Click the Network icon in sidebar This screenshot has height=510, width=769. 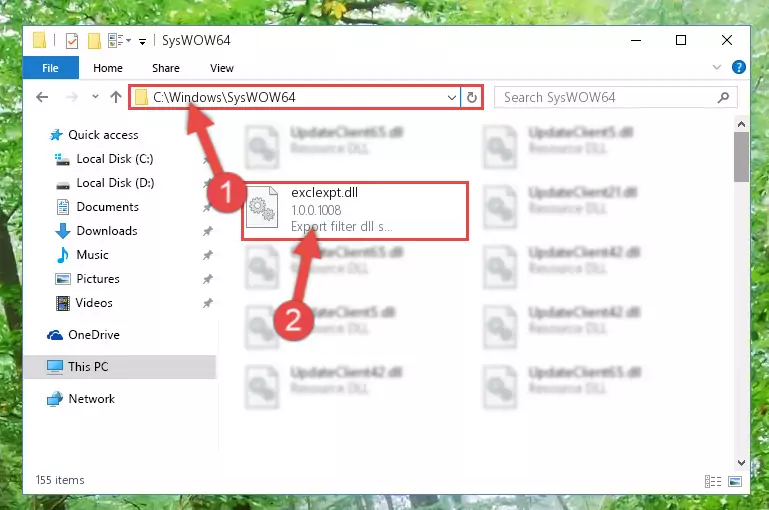[x=54, y=399]
